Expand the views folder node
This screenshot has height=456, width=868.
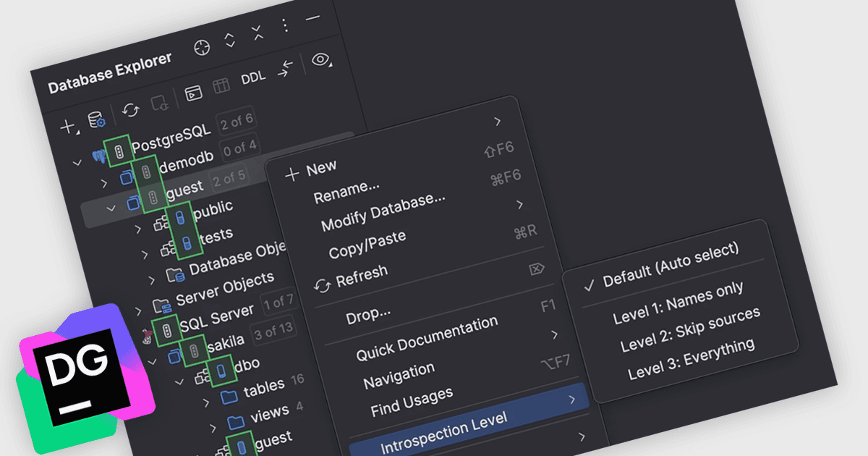pos(213,427)
